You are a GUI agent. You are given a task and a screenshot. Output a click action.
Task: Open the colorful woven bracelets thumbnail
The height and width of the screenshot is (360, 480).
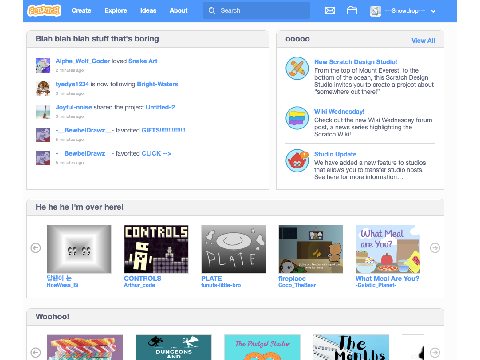pos(85,347)
